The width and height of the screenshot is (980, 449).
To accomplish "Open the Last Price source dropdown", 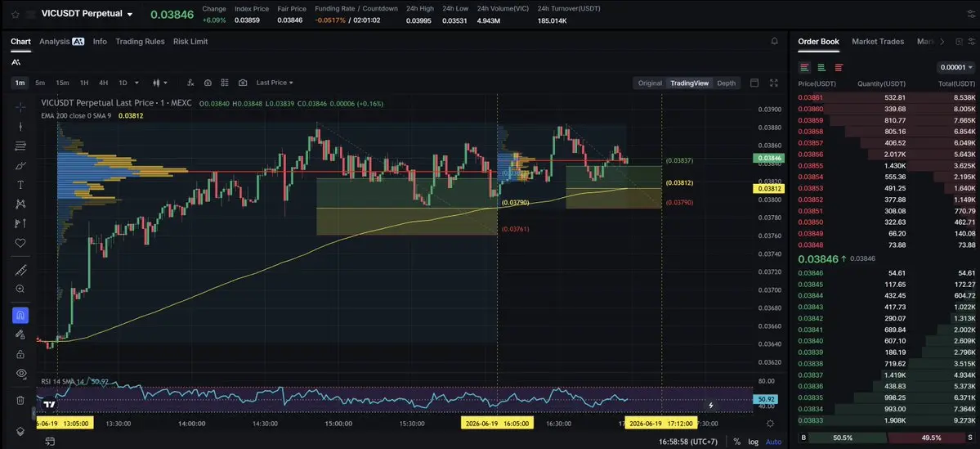I will tap(275, 83).
